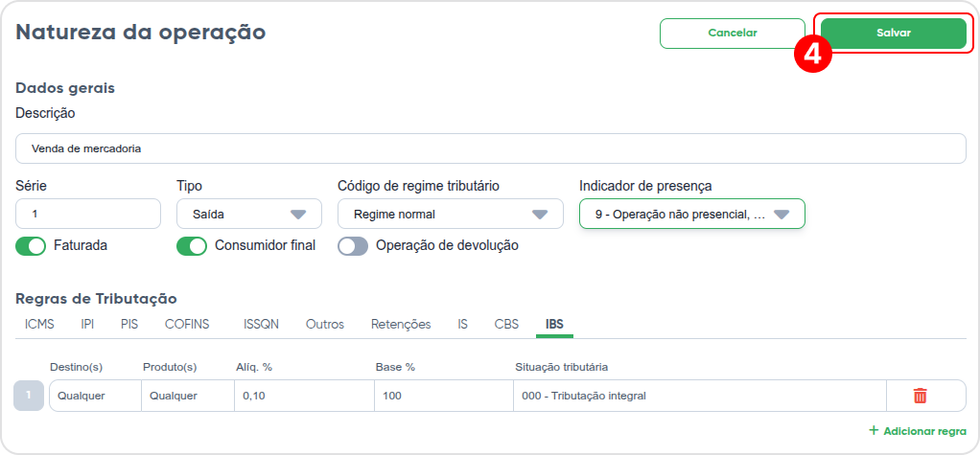This screenshot has height=455, width=980.
Task: Click the plus icon beside Adicionar regra
Action: click(874, 431)
